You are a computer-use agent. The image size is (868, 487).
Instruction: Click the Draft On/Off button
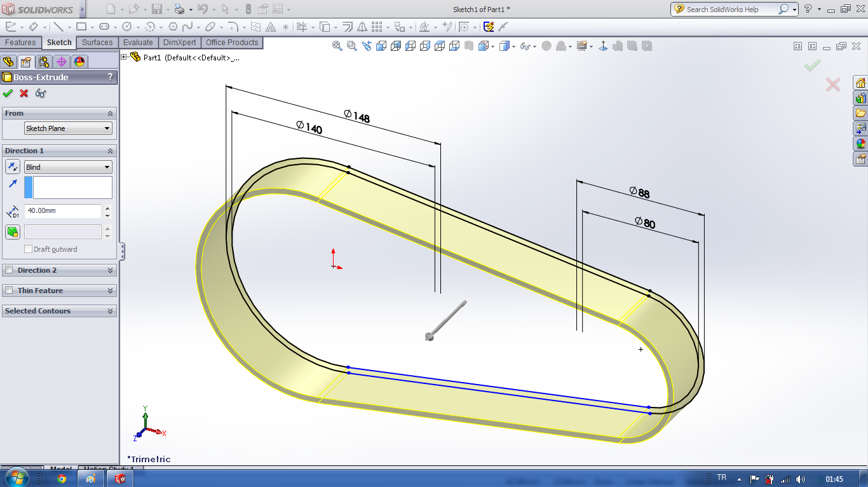pyautogui.click(x=13, y=232)
